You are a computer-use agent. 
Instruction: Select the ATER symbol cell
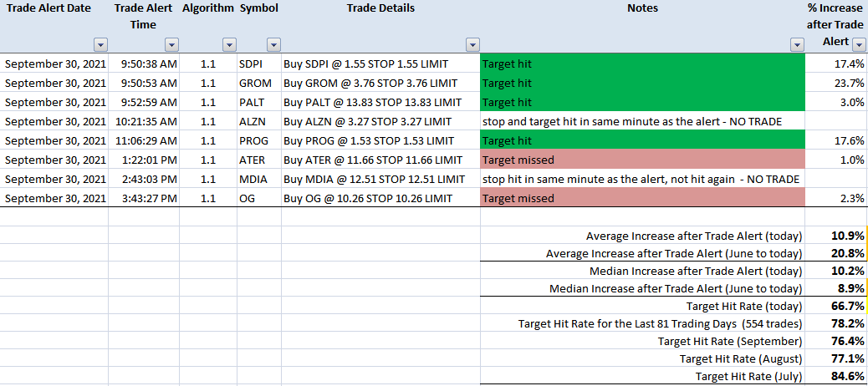click(259, 160)
